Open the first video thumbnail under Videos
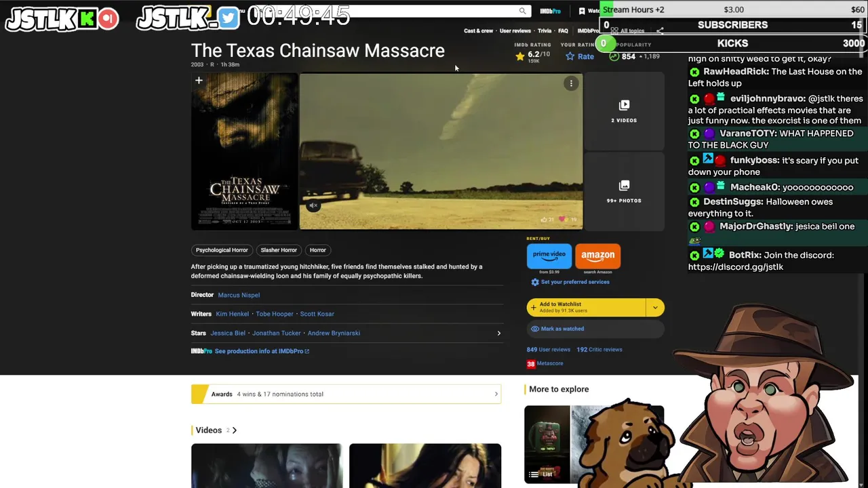Image resolution: width=868 pixels, height=488 pixels. pyautogui.click(x=267, y=466)
